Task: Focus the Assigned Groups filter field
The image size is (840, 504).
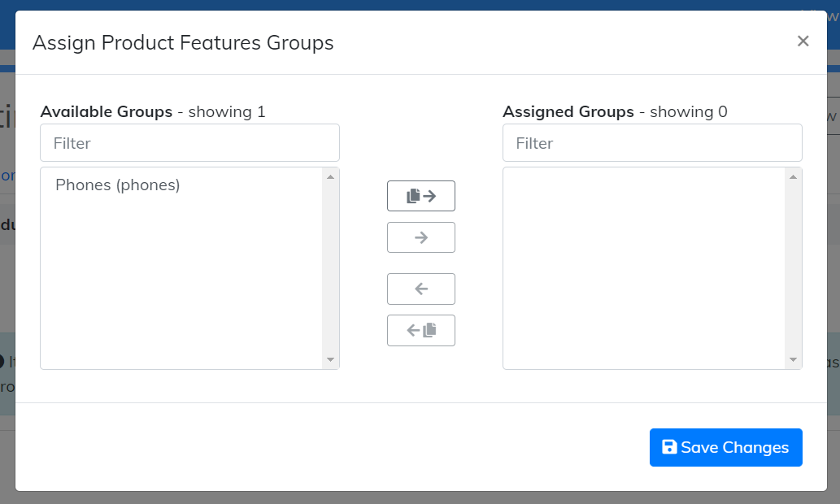Action: tap(652, 143)
